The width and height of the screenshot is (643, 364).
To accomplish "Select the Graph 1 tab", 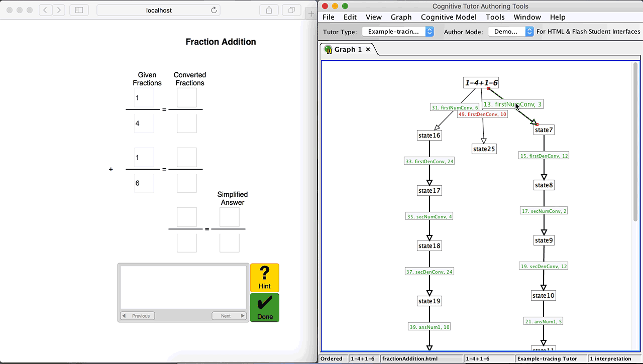I will coord(348,49).
